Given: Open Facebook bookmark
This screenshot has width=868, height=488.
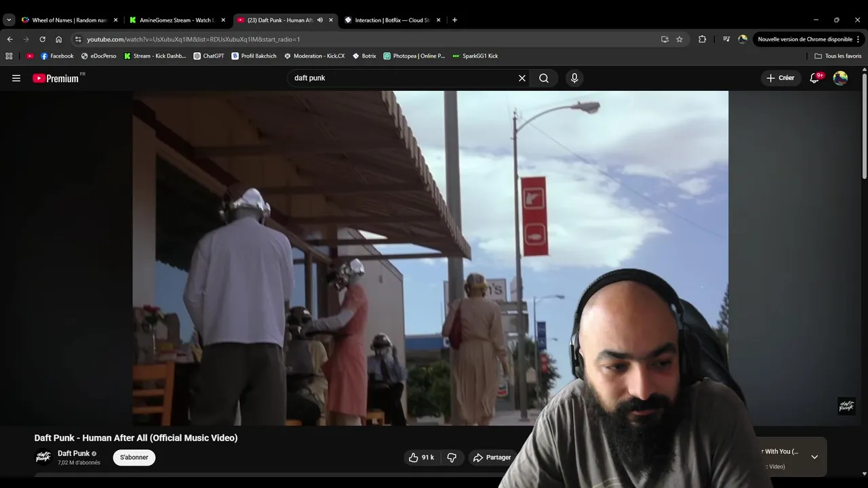Looking at the screenshot, I should coord(57,56).
